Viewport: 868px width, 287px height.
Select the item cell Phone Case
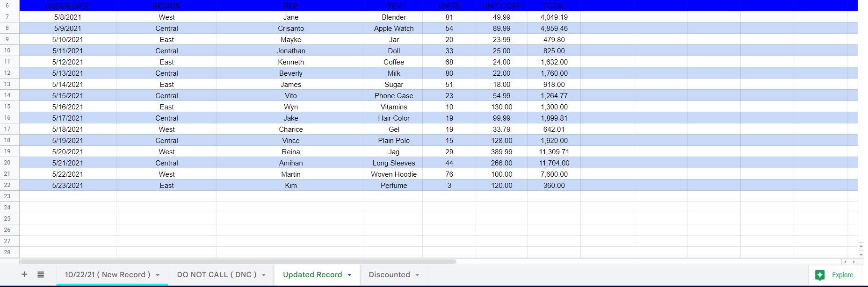pos(394,95)
